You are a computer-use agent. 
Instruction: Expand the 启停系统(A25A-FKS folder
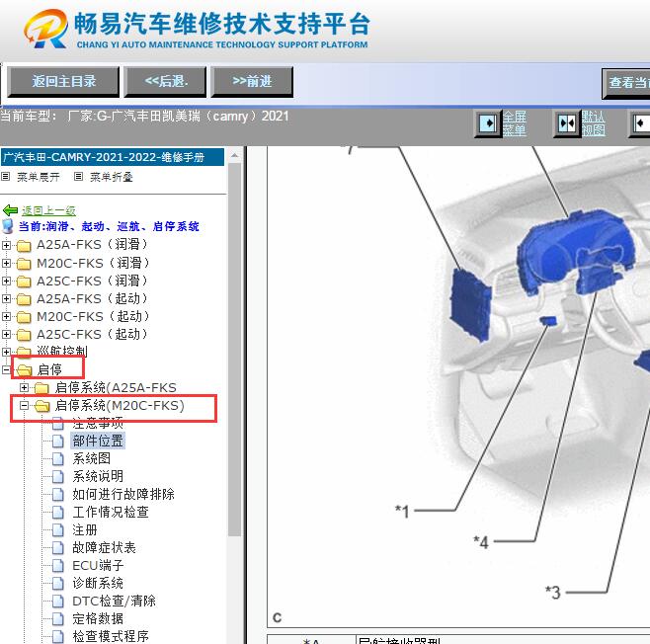coord(24,387)
